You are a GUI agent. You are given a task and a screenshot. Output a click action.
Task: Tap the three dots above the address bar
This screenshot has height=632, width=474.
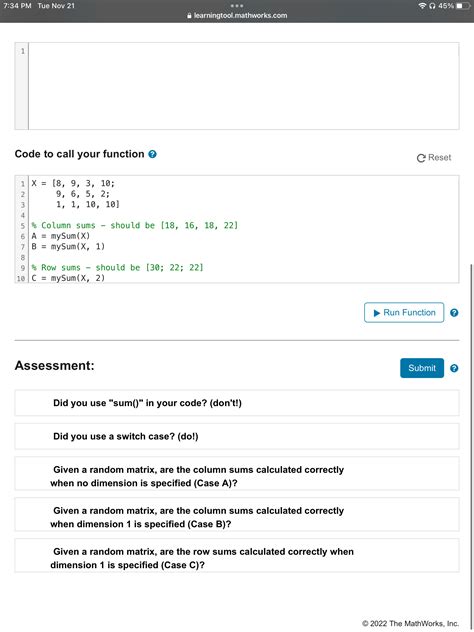237,6
